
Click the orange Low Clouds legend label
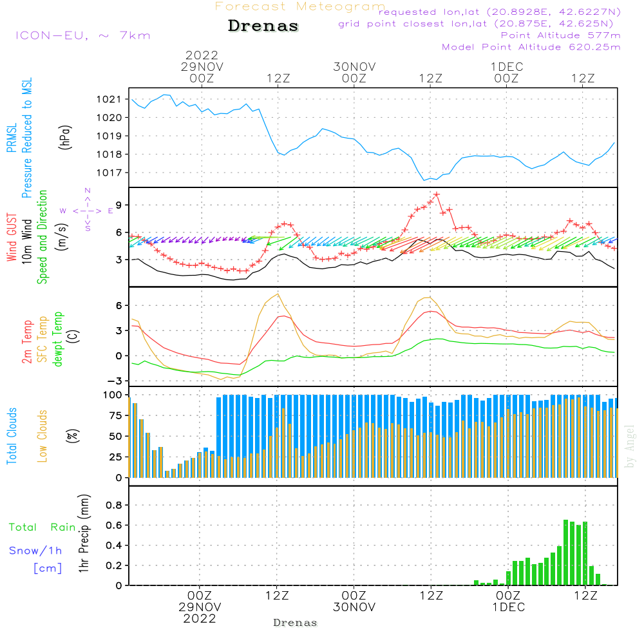click(x=43, y=436)
